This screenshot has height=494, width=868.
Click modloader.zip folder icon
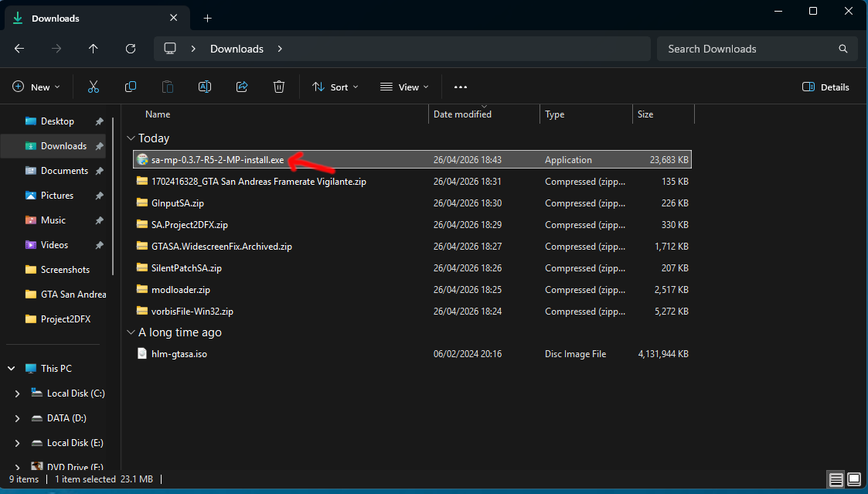[142, 289]
